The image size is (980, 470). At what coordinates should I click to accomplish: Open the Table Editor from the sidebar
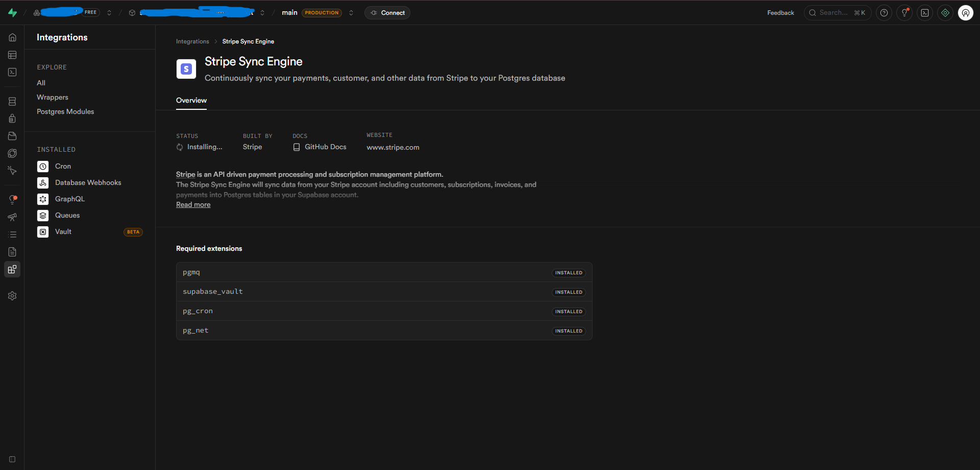coord(12,55)
